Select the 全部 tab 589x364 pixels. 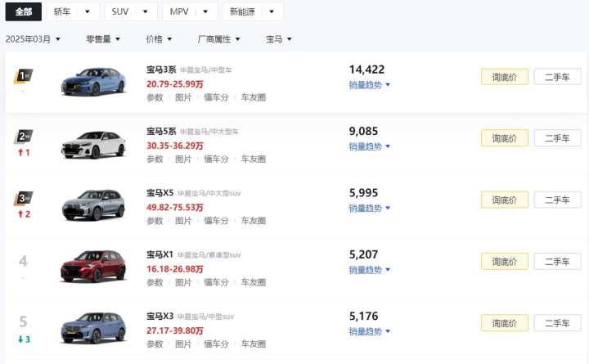pyautogui.click(x=23, y=11)
